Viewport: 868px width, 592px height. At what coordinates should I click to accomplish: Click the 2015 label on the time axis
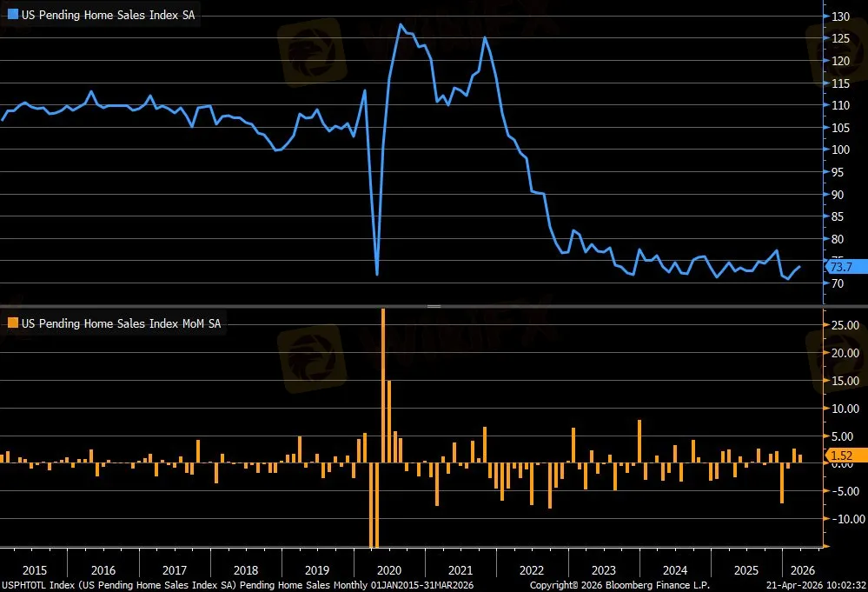pyautogui.click(x=35, y=570)
